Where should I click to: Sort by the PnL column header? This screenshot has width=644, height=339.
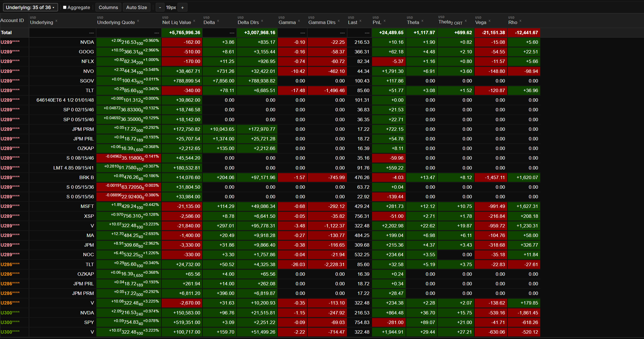(377, 22)
